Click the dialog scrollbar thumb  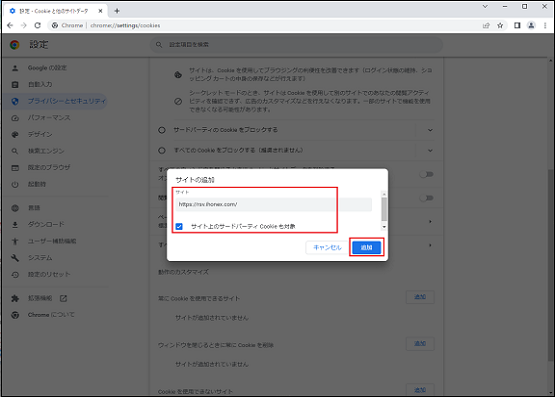[384, 209]
